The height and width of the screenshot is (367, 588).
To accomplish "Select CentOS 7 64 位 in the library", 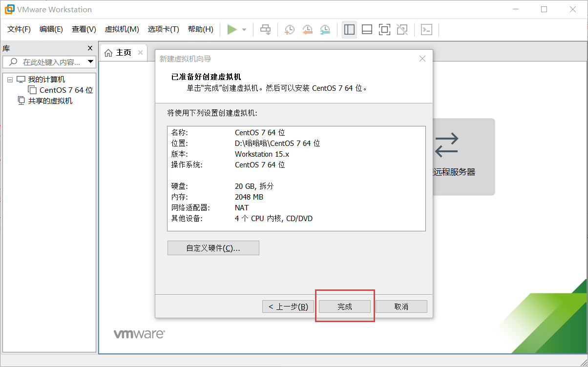I will 66,90.
